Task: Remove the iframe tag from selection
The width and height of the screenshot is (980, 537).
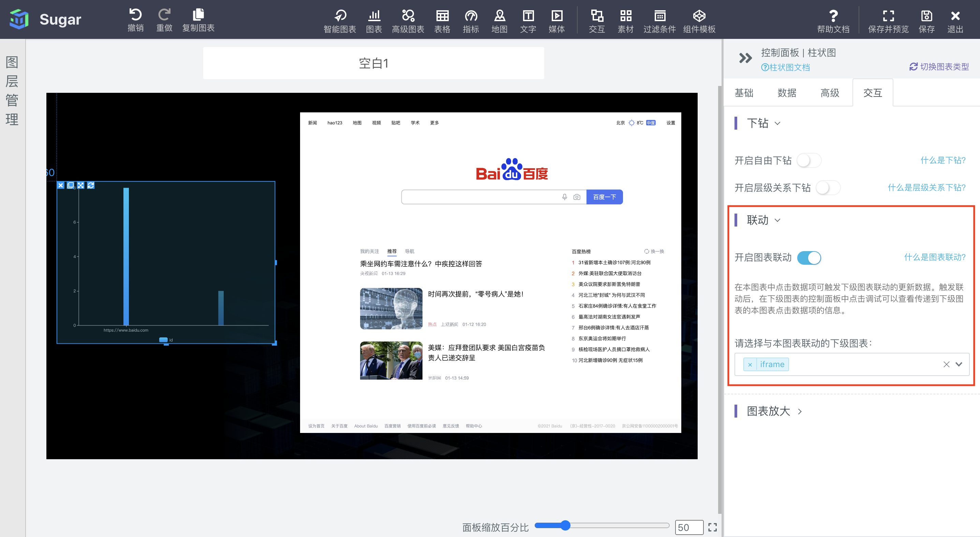Action: pos(750,365)
